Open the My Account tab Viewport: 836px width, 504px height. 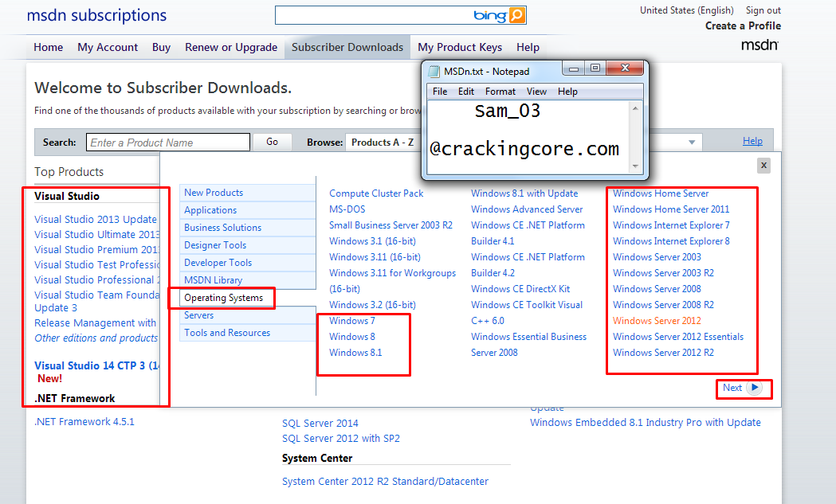[x=108, y=48]
